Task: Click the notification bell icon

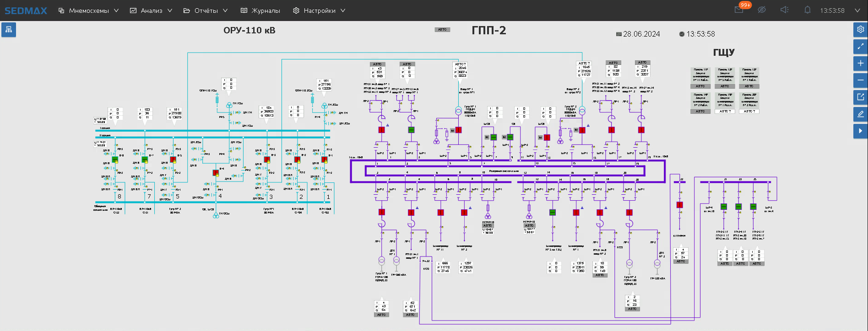Action: pyautogui.click(x=807, y=10)
